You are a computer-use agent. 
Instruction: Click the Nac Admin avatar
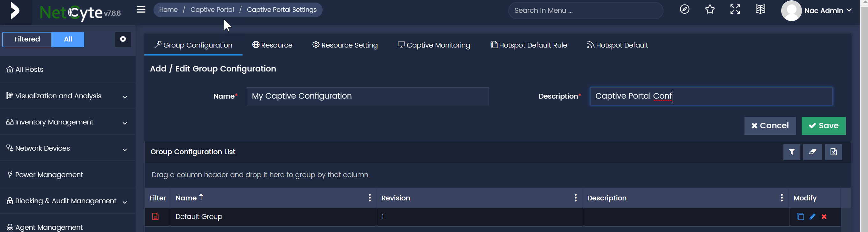791,11
